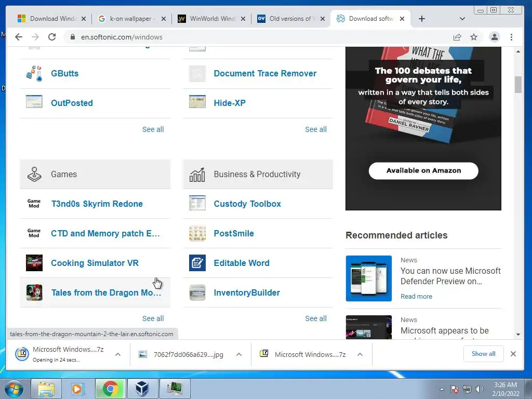
Task: Expand options for the jpg download
Action: 239,354
